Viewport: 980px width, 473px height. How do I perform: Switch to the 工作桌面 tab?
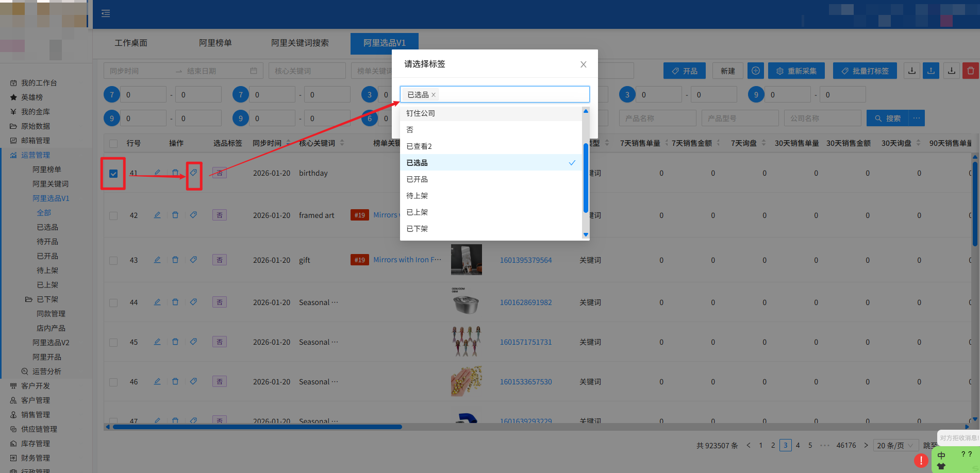tap(131, 43)
